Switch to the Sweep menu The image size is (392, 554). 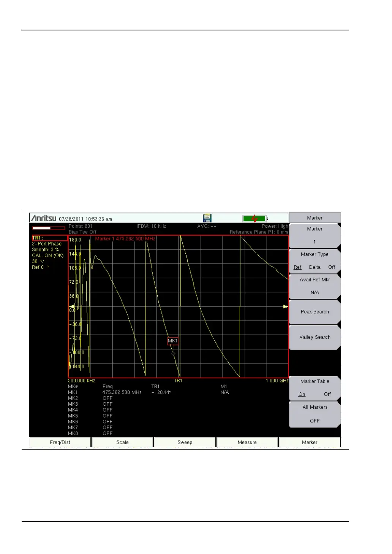click(185, 442)
